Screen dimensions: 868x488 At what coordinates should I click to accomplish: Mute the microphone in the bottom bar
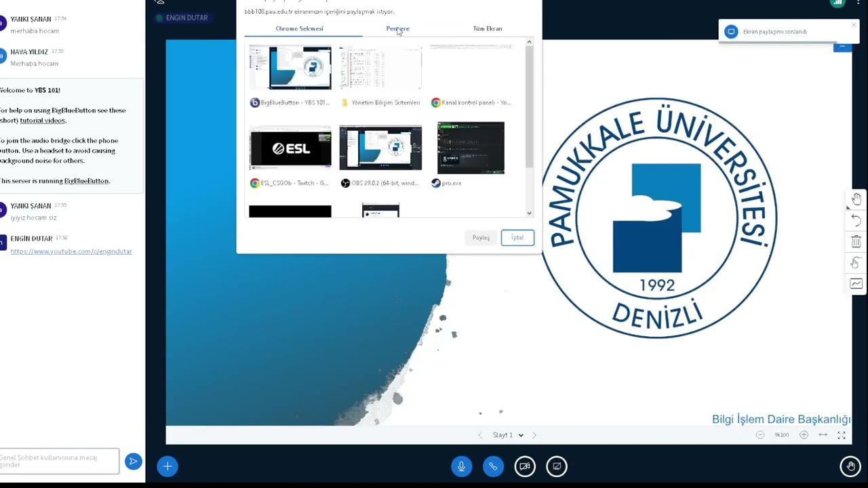461,466
